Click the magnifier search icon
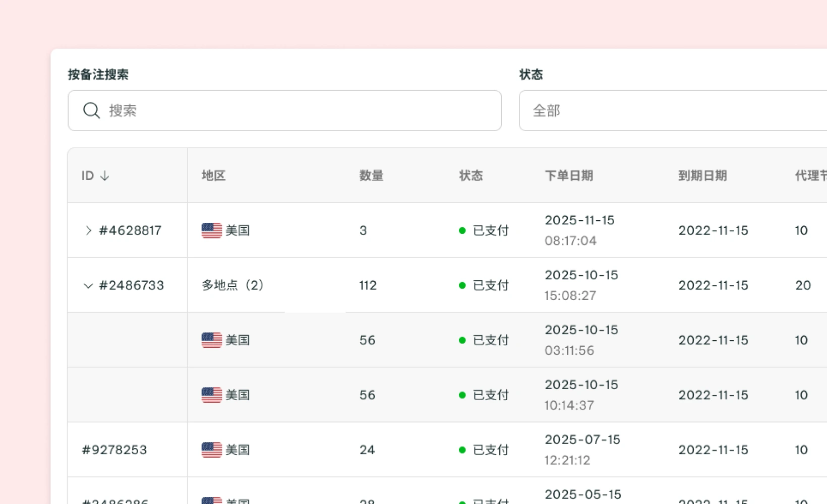Screen dimensions: 827x504 (91, 110)
